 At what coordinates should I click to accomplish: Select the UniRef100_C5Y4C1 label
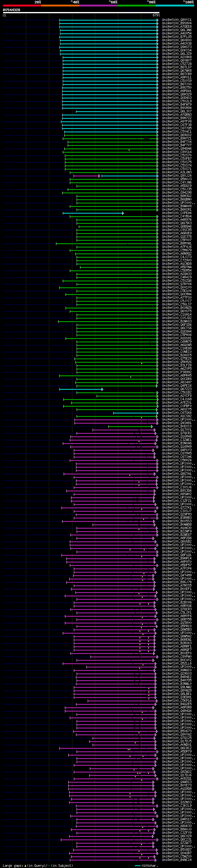pyautogui.click(x=177, y=132)
